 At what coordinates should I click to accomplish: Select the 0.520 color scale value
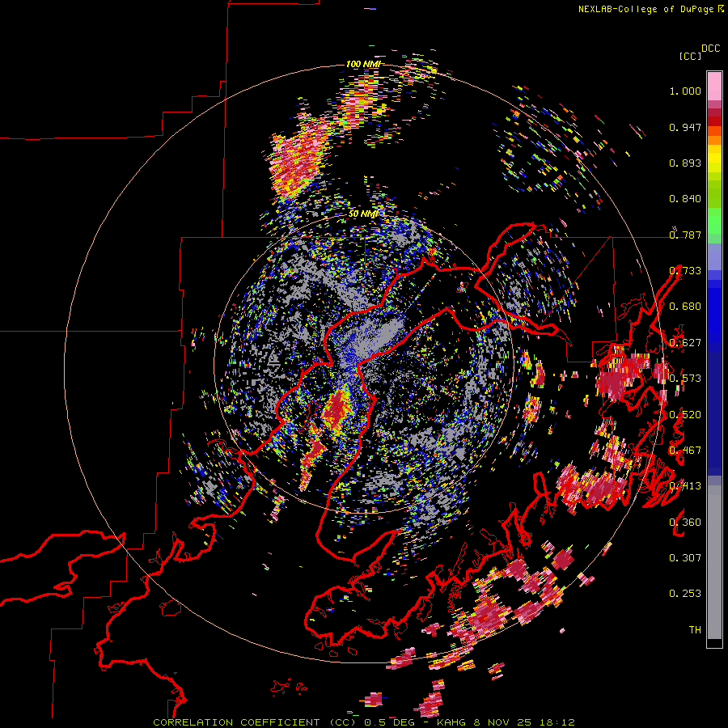point(685,415)
